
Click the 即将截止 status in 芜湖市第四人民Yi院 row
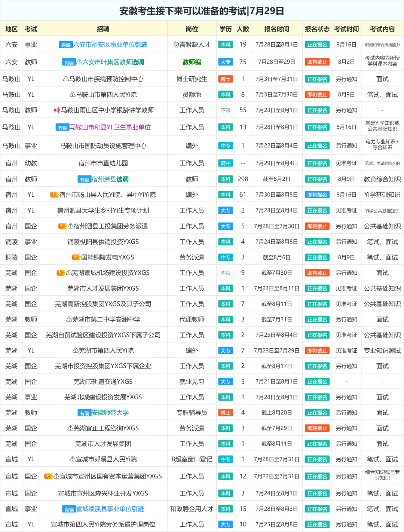(317, 351)
